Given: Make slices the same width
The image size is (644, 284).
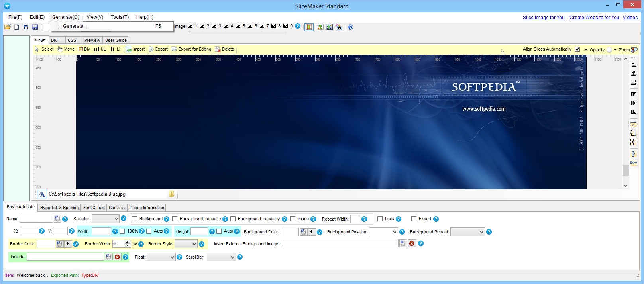Looking at the screenshot, I should pyautogui.click(x=634, y=123).
